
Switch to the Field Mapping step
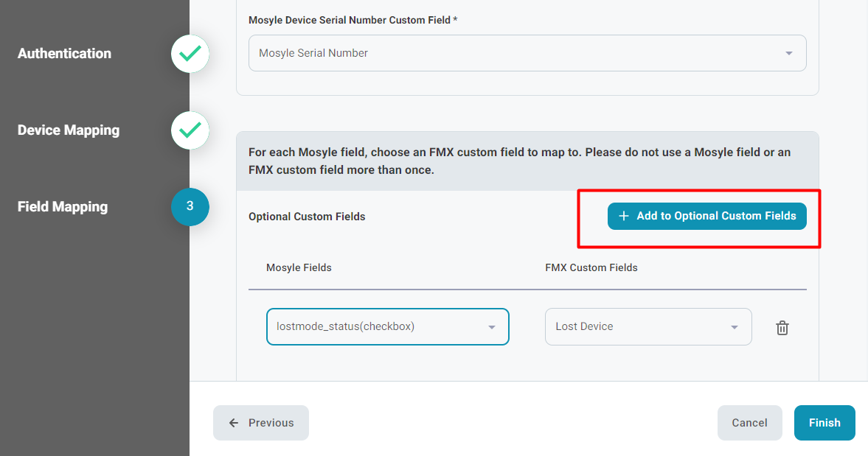[x=62, y=207]
